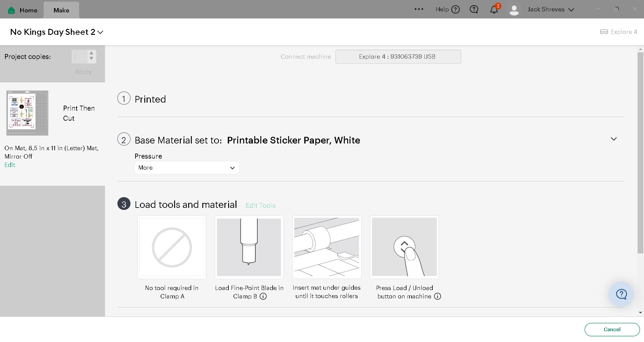Click the Print Then Cut mat thumbnail

pos(28,113)
